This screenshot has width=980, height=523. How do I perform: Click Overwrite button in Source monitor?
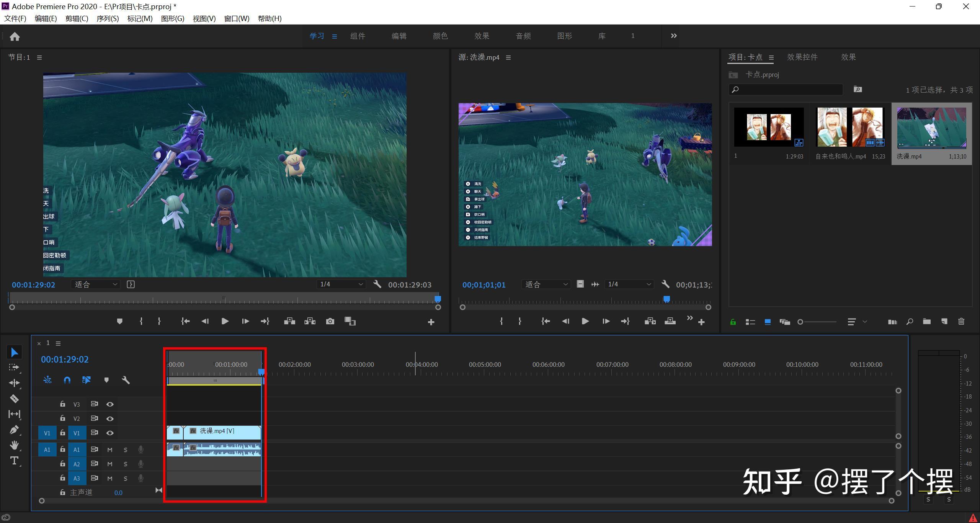pos(670,321)
